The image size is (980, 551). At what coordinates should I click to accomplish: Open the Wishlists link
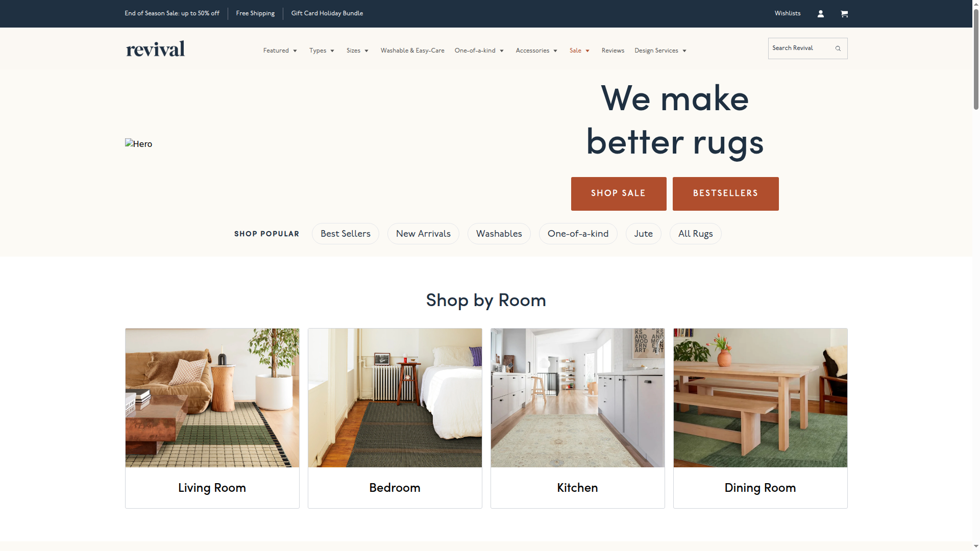[x=787, y=13]
